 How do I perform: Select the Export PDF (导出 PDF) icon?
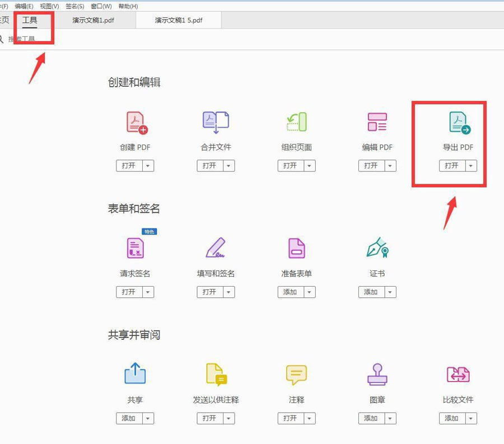459,123
